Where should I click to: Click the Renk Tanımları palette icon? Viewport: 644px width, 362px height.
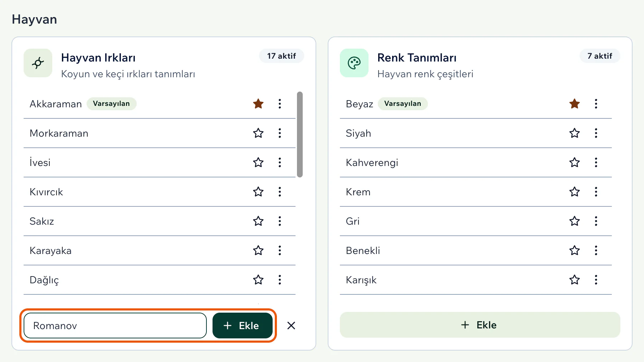click(354, 63)
